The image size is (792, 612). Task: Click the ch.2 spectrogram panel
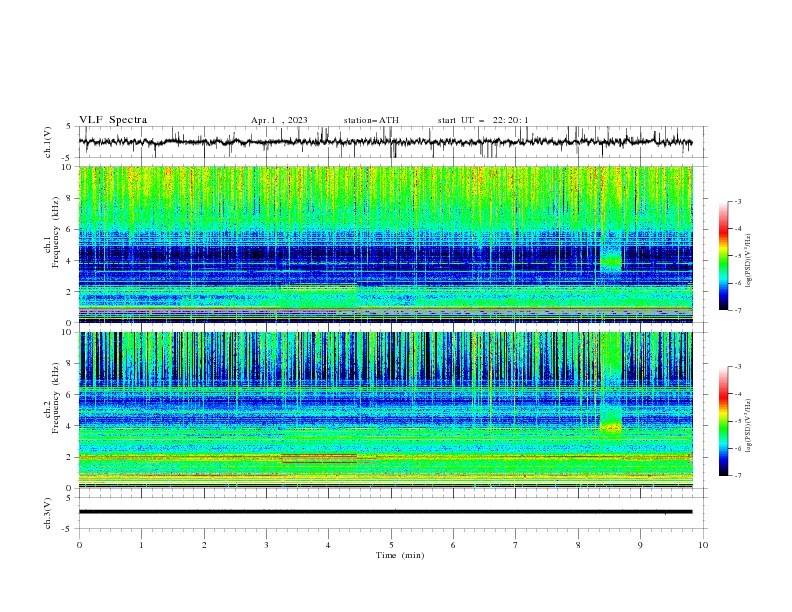coord(386,410)
